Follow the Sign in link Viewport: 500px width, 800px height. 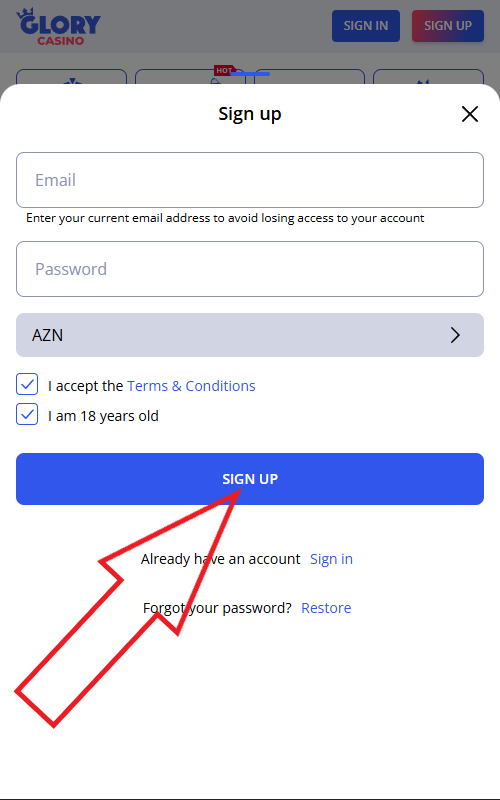pos(332,559)
